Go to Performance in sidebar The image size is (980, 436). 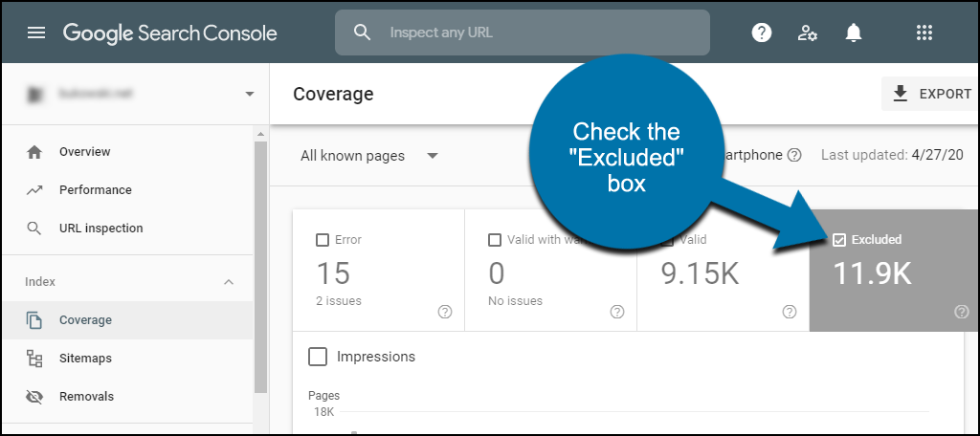tap(127, 190)
